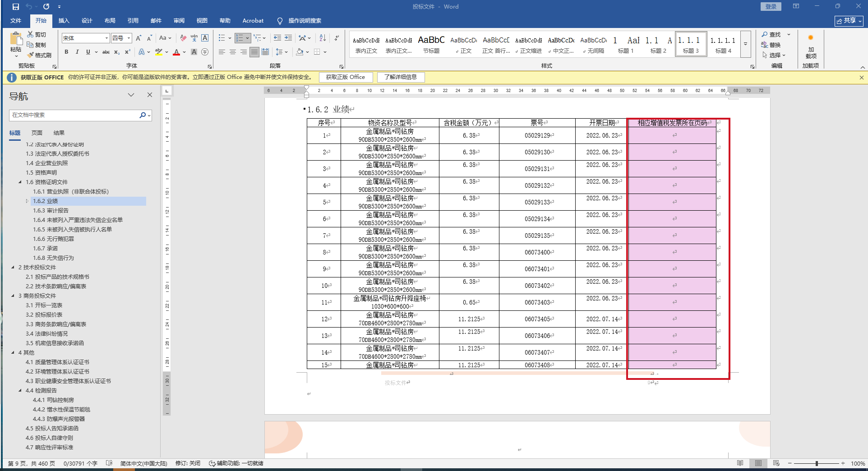Click the Replace (替换) tool
Viewport: 868px width, 471px height.
tap(771, 45)
